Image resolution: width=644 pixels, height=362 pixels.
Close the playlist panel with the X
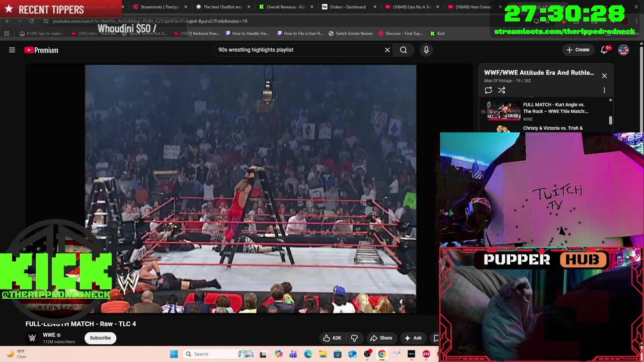click(x=604, y=76)
